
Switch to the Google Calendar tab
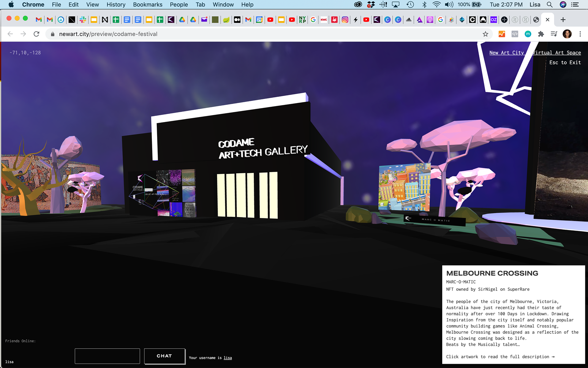(259, 20)
